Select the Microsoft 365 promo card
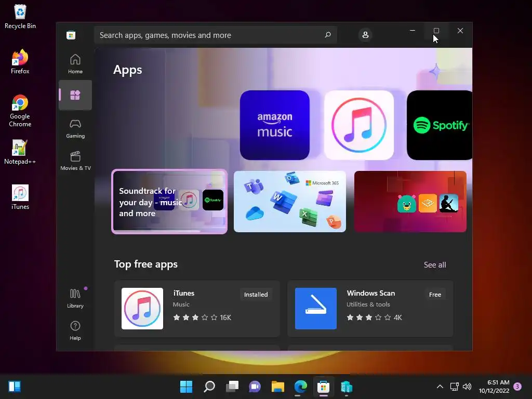 [290, 202]
